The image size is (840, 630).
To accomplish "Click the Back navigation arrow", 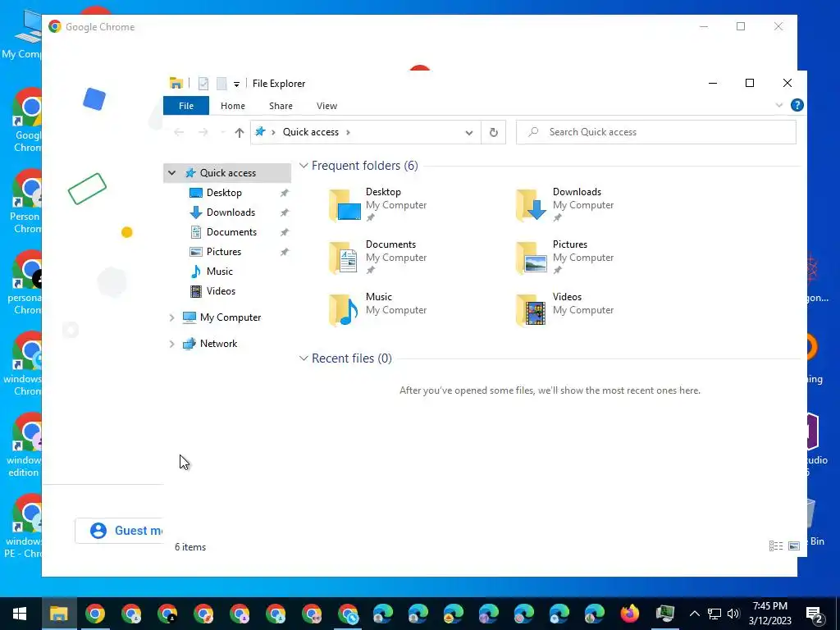I will coord(179,132).
